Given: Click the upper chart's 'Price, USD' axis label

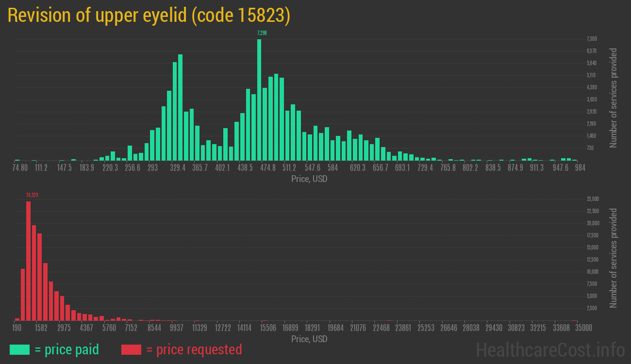Looking at the screenshot, I should click(309, 179).
